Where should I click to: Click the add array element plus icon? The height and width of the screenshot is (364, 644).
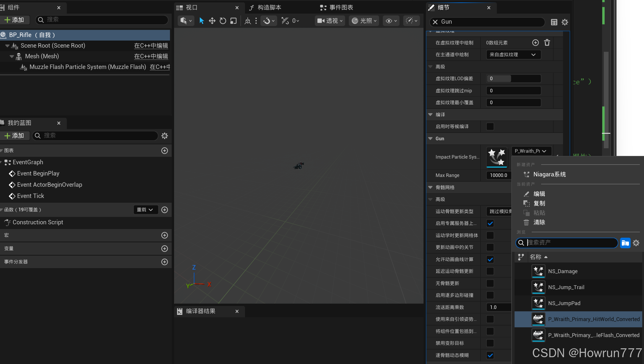pyautogui.click(x=535, y=43)
